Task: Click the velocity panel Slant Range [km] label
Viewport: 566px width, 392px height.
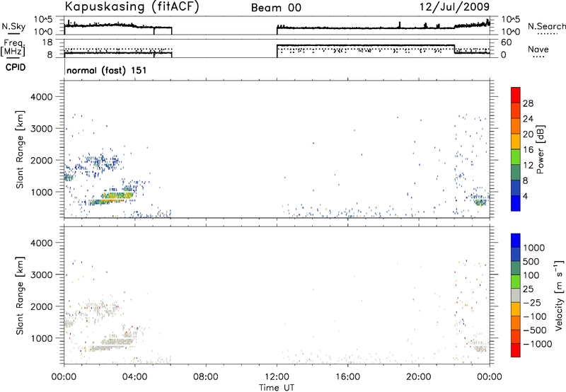Action: click(20, 295)
